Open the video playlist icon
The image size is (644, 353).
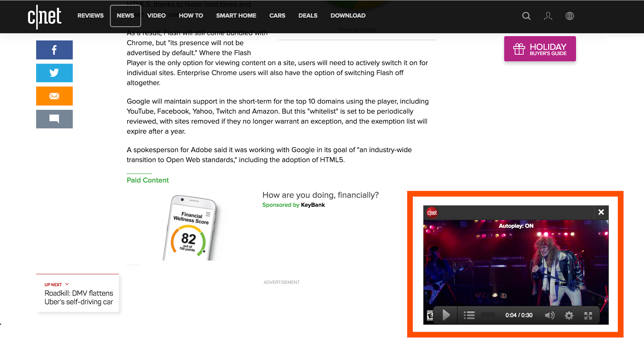coord(469,315)
